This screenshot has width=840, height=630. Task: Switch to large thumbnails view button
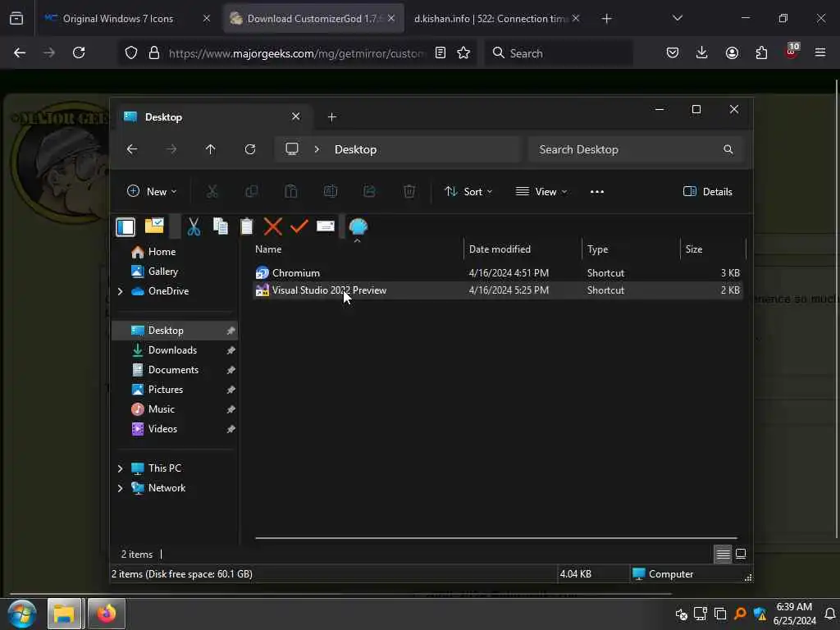point(741,554)
